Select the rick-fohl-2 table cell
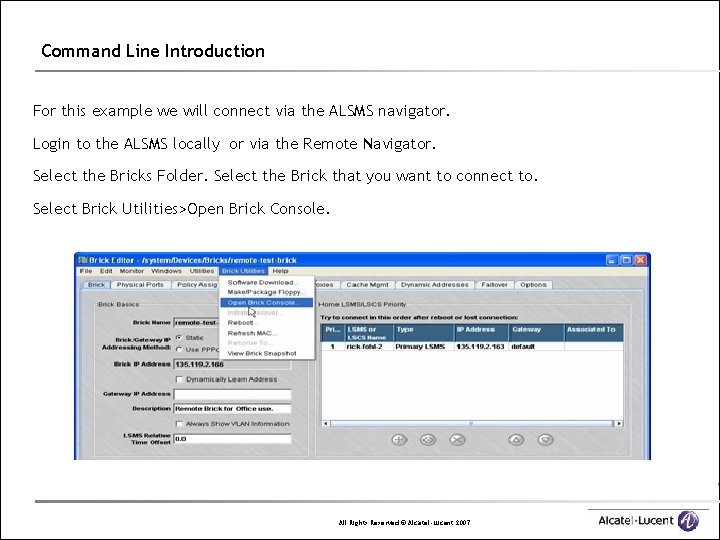The height and width of the screenshot is (540, 720). (x=370, y=347)
